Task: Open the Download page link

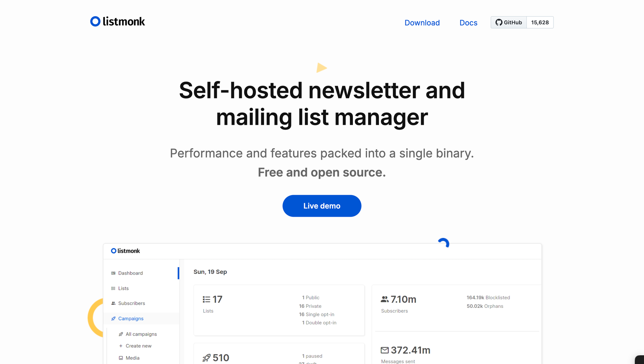Action: pyautogui.click(x=422, y=23)
